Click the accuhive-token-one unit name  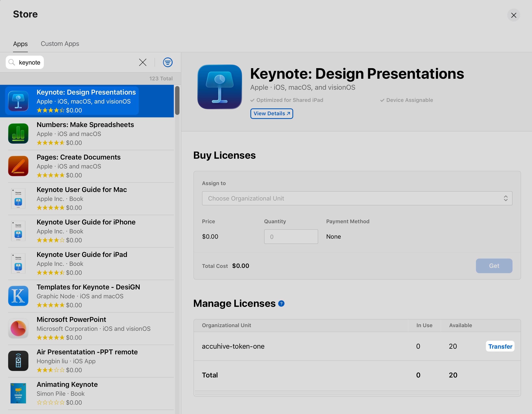tap(233, 346)
